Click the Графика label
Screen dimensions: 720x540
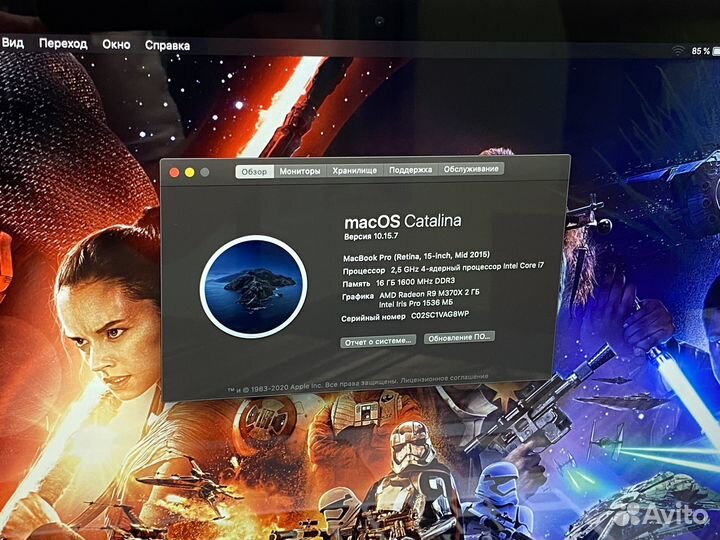[x=358, y=297]
